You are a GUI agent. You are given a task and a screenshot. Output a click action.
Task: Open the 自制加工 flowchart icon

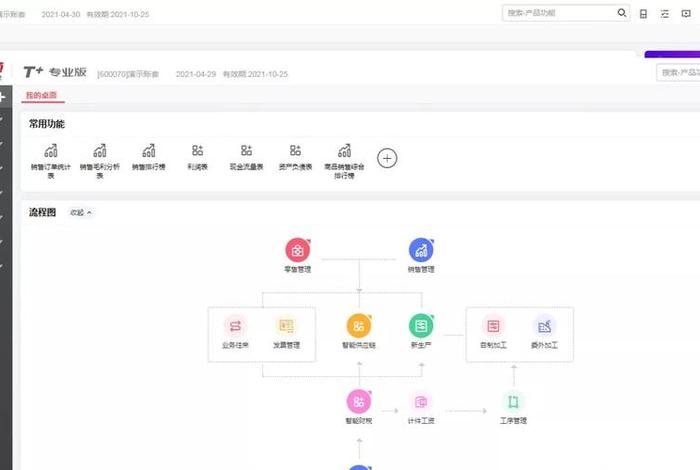(x=493, y=326)
